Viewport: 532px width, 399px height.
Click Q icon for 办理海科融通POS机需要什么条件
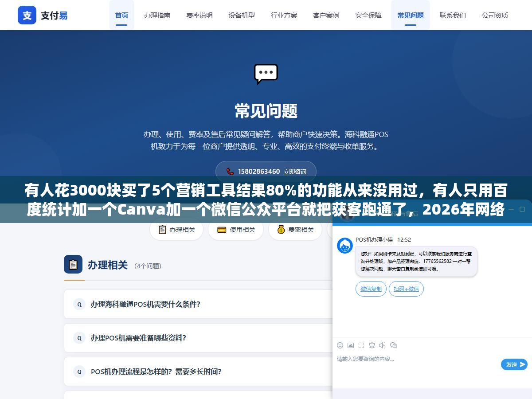pyautogui.click(x=79, y=304)
